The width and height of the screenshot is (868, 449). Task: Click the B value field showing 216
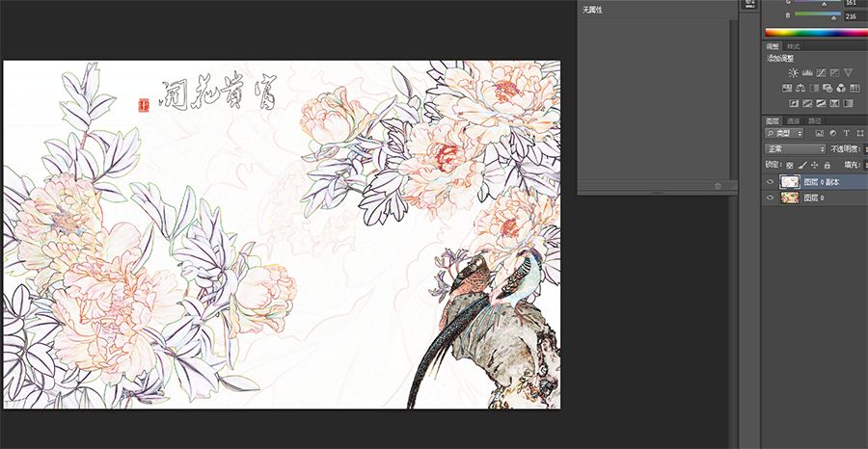[854, 16]
